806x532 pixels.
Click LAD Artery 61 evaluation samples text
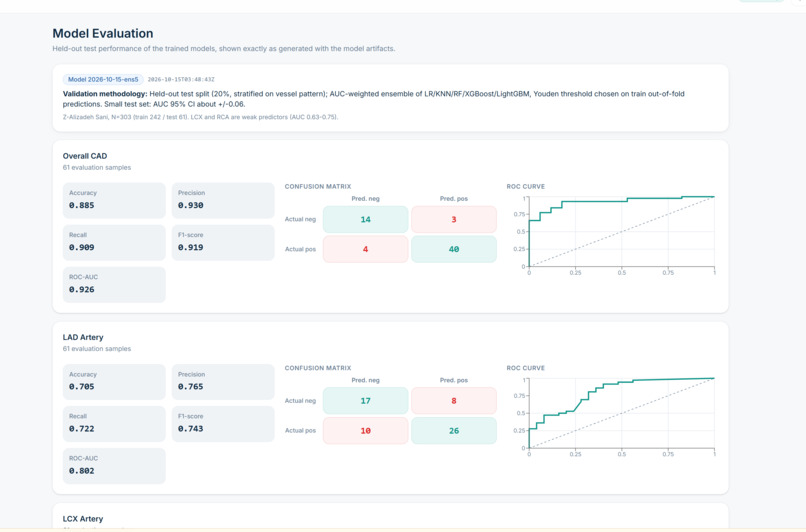point(97,349)
